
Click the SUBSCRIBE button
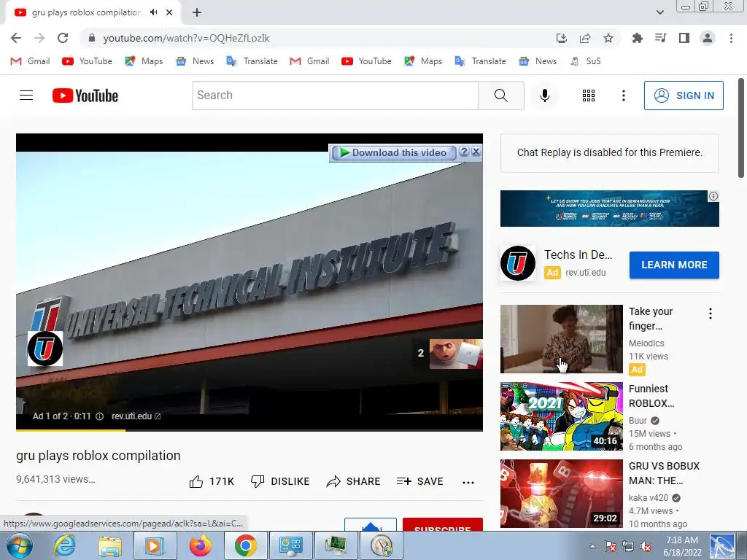(x=443, y=524)
